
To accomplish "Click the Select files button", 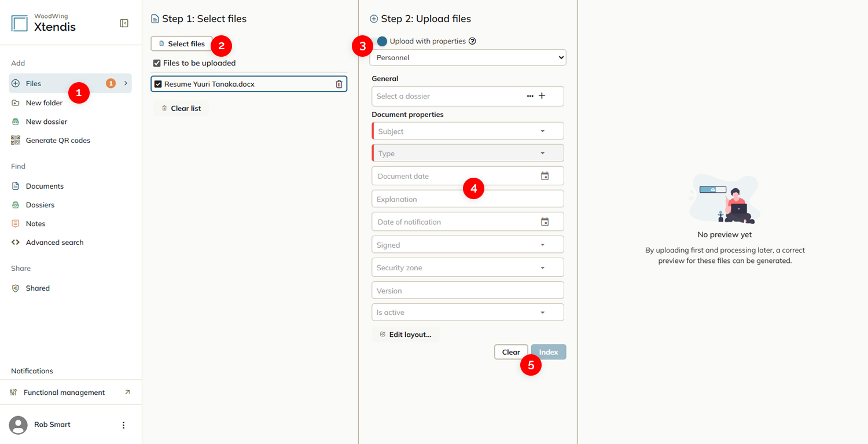I will 182,44.
